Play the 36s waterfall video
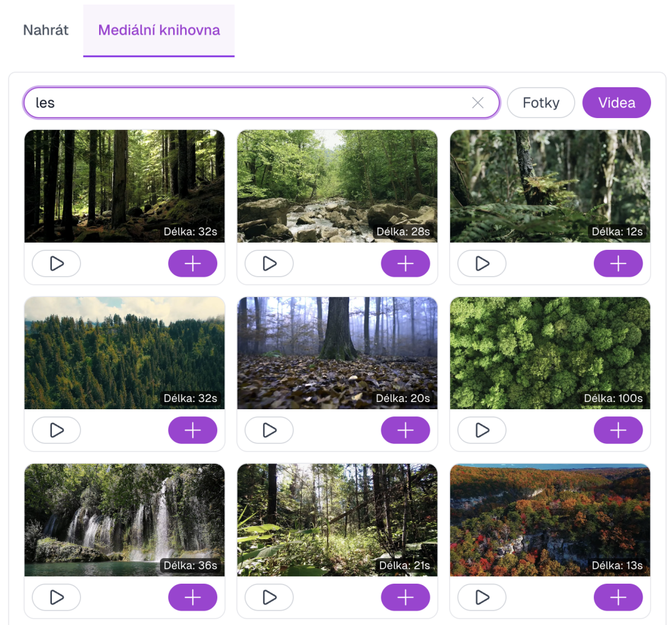This screenshot has height=625, width=672. pyautogui.click(x=56, y=597)
